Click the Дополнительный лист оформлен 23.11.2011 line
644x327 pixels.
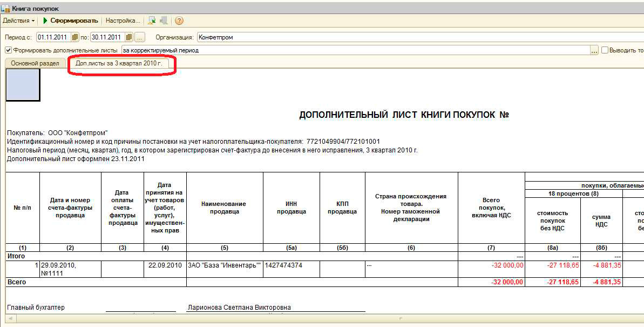point(76,159)
